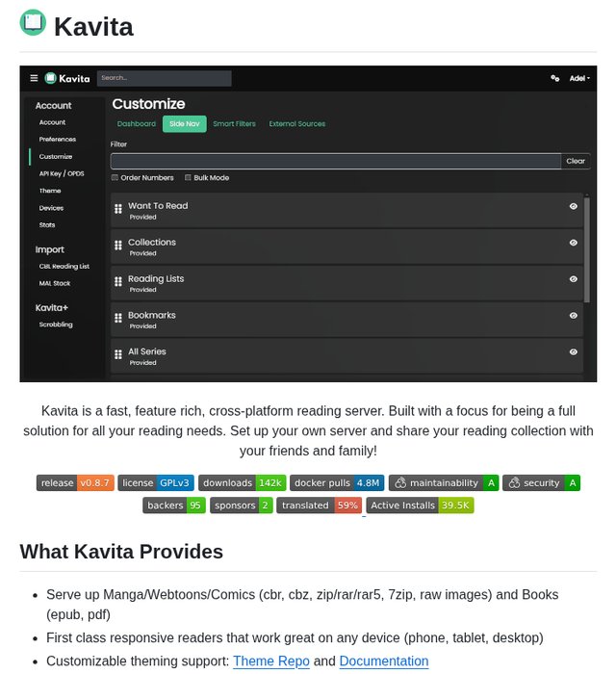Click the drag handle for Want To Read
The width and height of the screenshot is (616, 674).
pos(117,208)
